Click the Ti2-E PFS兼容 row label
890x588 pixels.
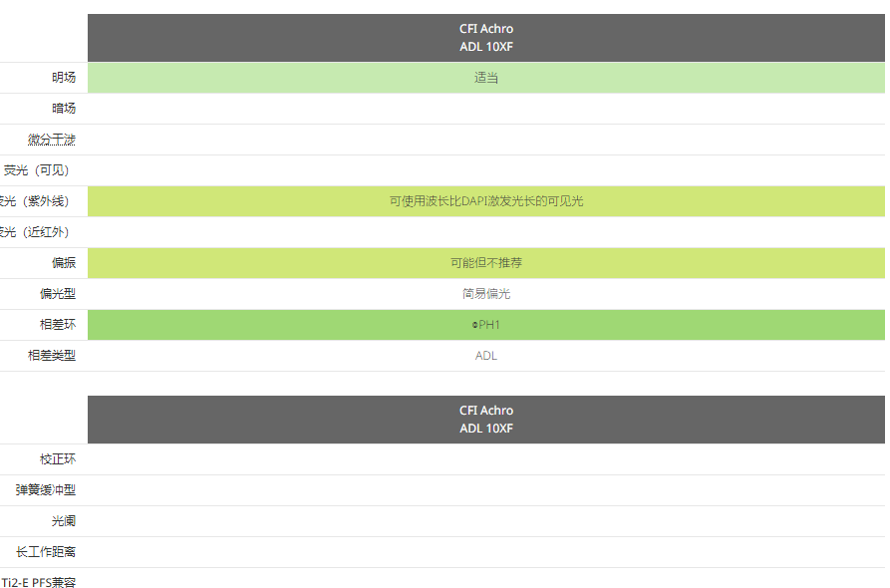pyautogui.click(x=39, y=582)
